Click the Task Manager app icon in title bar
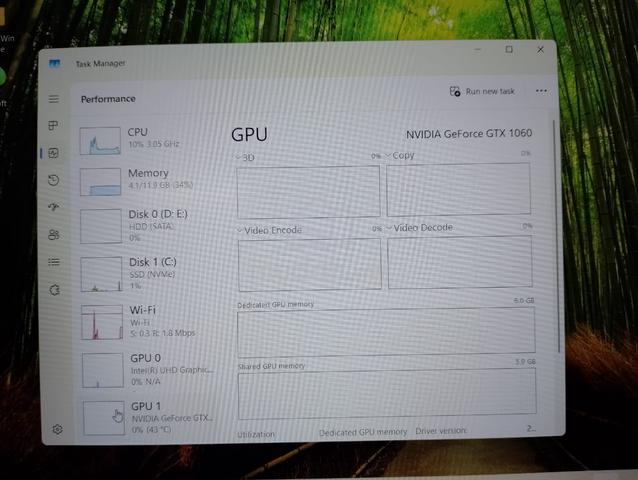 (55, 63)
